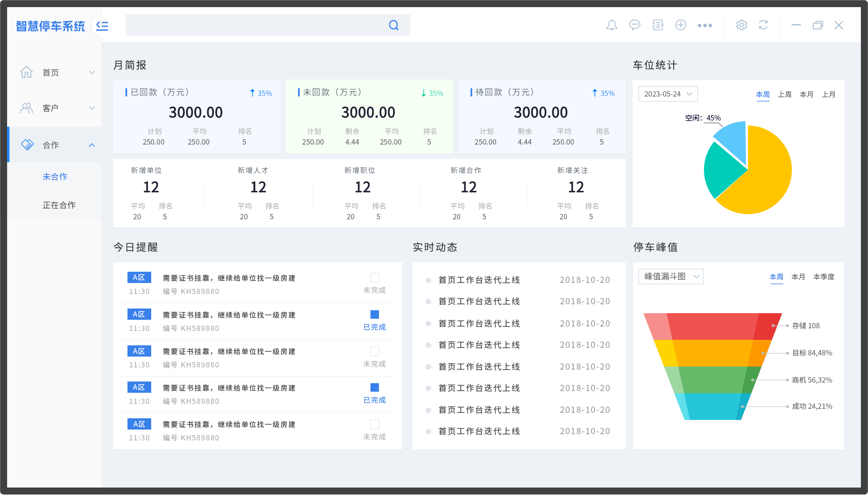868x496 pixels.
Task: Open the chat messages icon
Action: point(635,25)
